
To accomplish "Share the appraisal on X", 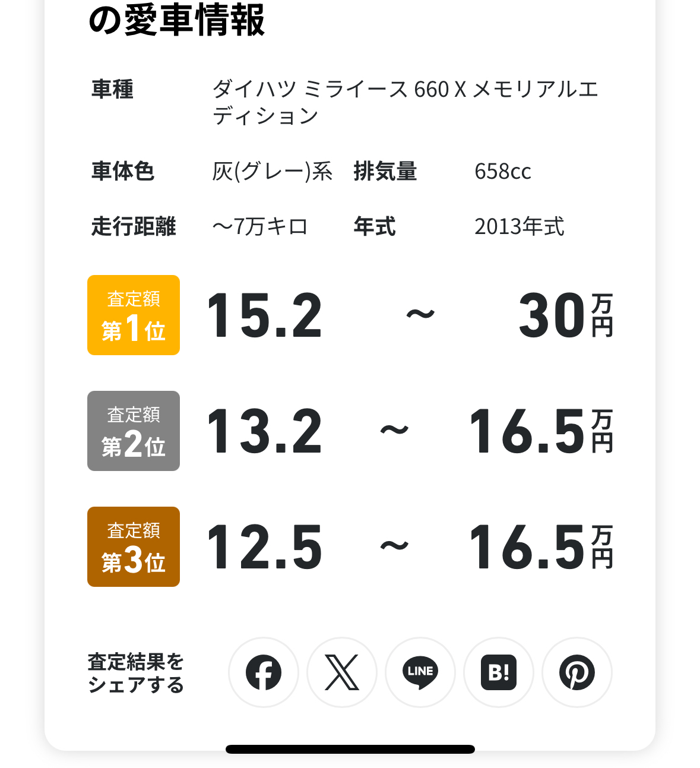I will tap(342, 672).
